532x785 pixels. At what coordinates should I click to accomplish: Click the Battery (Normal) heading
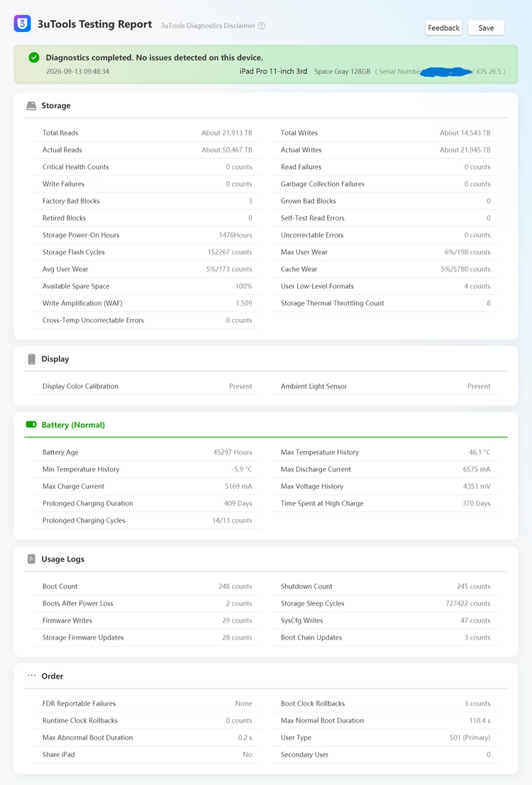73,425
